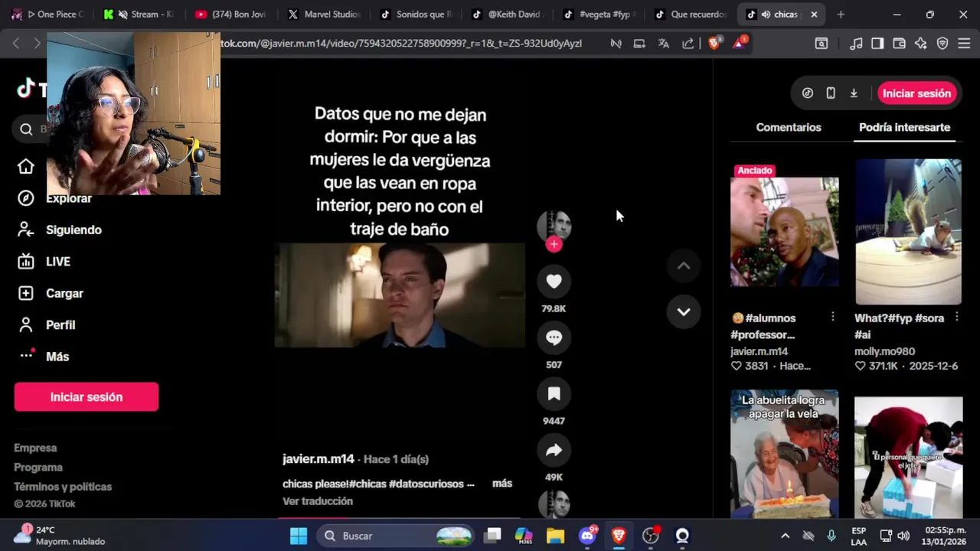This screenshot has height=551, width=980.
Task: Switch to the 'Podría interesarte' tab
Action: point(904,127)
